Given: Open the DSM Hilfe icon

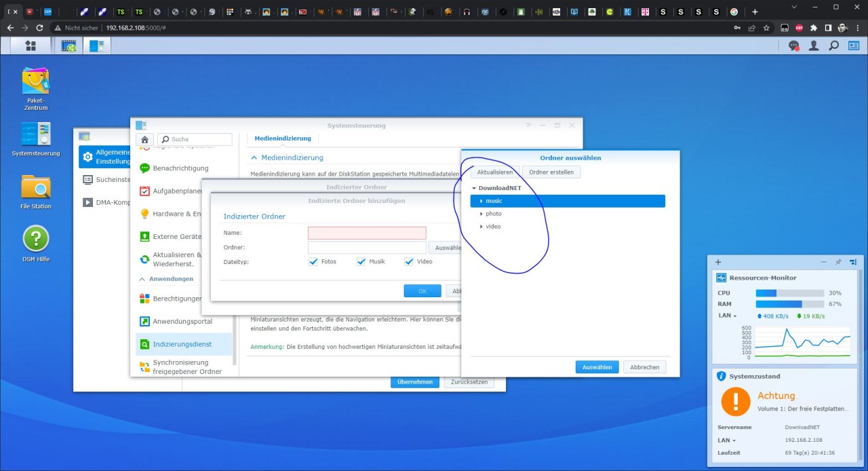Looking at the screenshot, I should [36, 239].
